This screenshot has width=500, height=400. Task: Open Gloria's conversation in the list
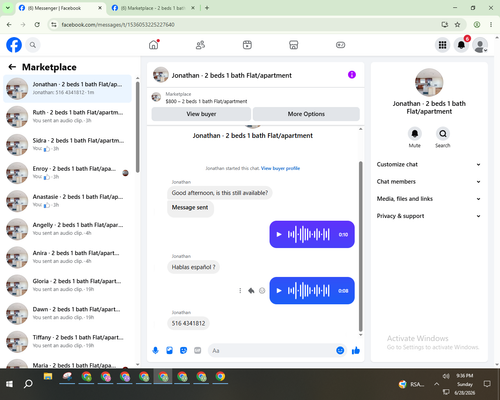point(67,285)
